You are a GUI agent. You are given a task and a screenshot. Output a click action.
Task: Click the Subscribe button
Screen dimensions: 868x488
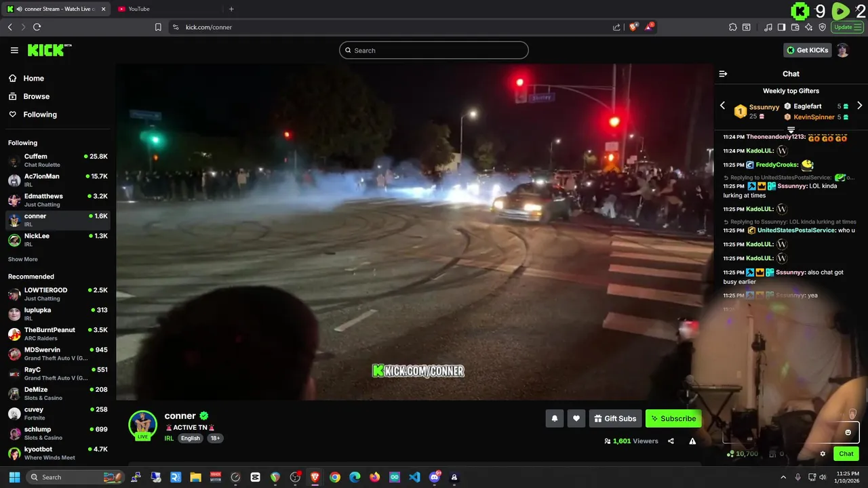(673, 418)
